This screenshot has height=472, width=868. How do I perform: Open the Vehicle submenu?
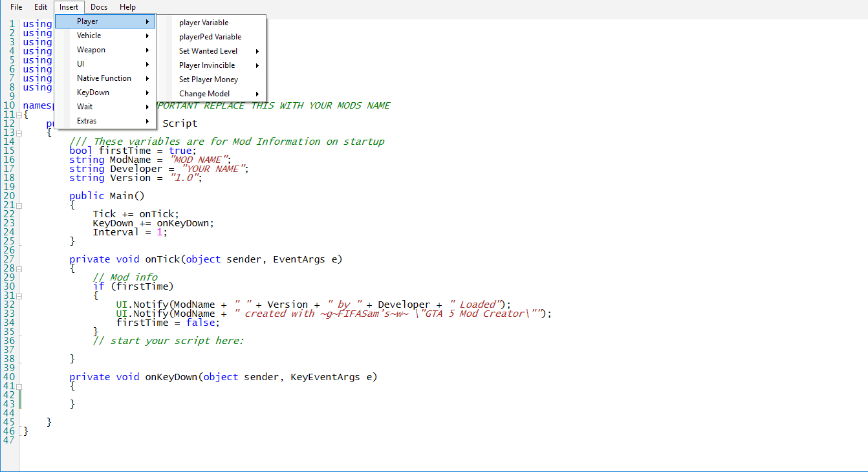[x=105, y=36]
